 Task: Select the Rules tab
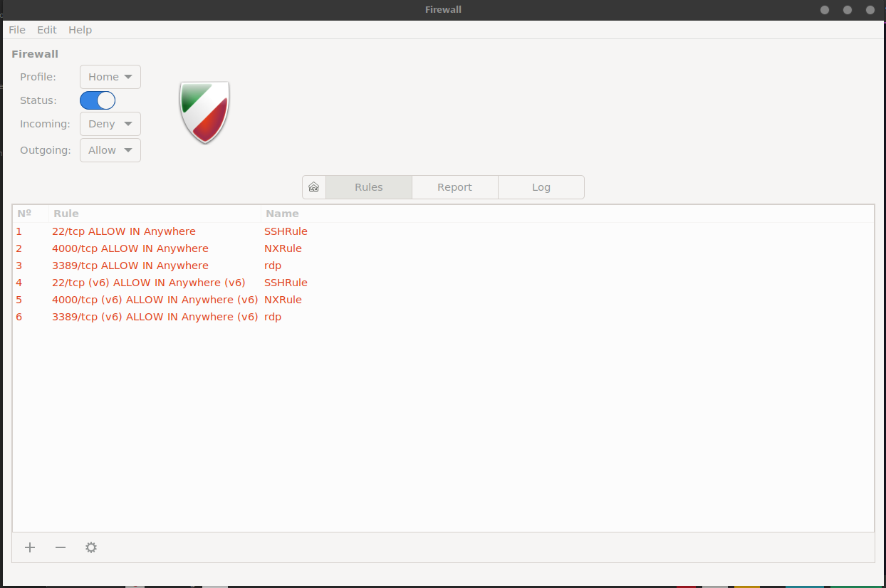point(369,187)
